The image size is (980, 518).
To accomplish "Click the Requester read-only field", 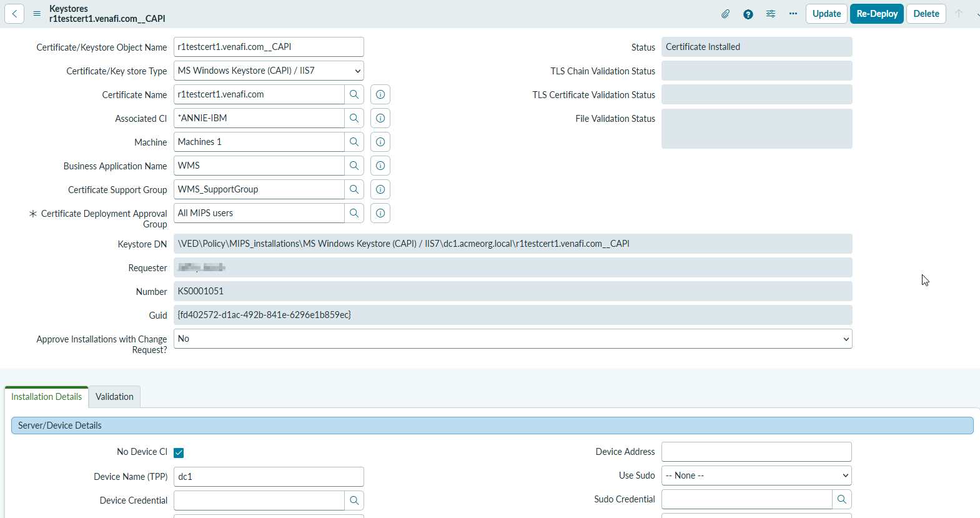I will [x=513, y=267].
